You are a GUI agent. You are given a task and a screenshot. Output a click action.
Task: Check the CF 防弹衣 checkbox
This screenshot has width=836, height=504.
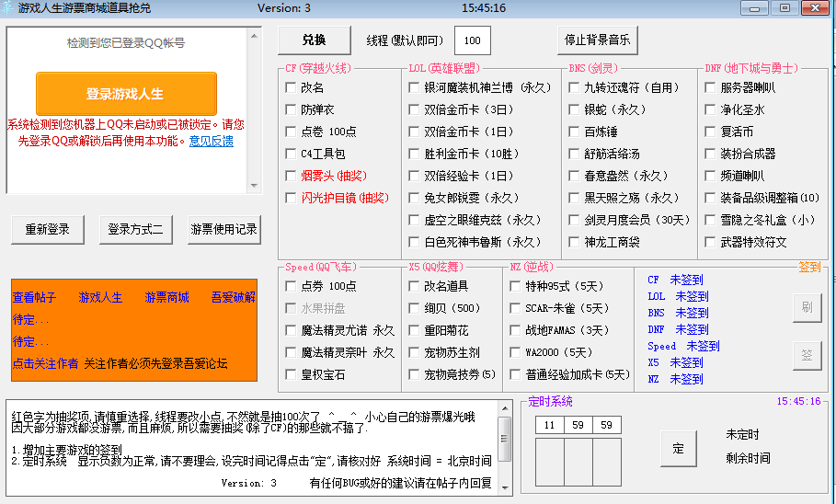click(x=291, y=109)
